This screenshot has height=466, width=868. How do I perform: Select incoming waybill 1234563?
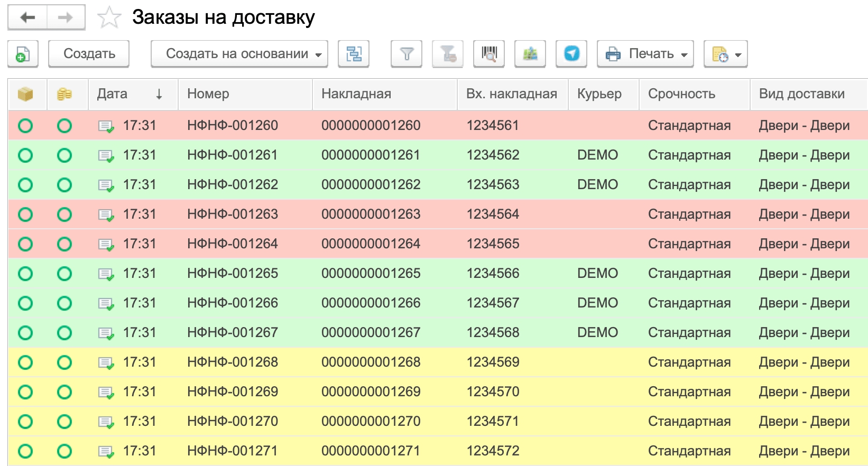pyautogui.click(x=493, y=185)
